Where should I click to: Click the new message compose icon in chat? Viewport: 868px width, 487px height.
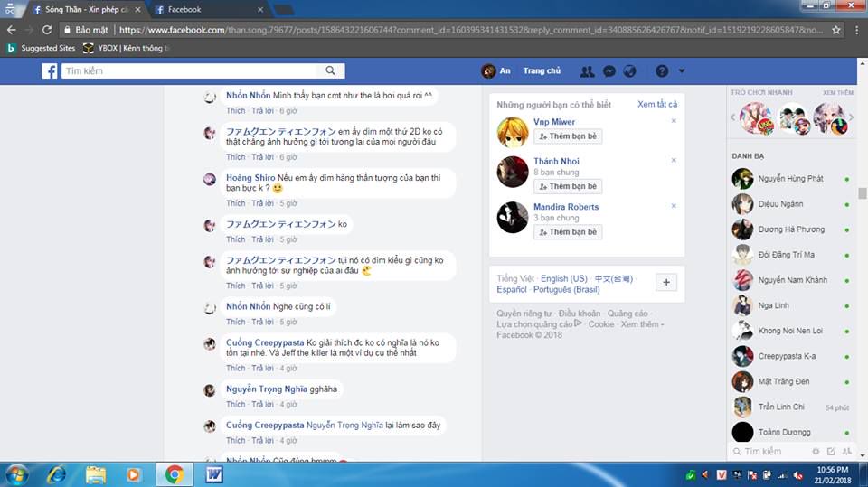click(831, 451)
